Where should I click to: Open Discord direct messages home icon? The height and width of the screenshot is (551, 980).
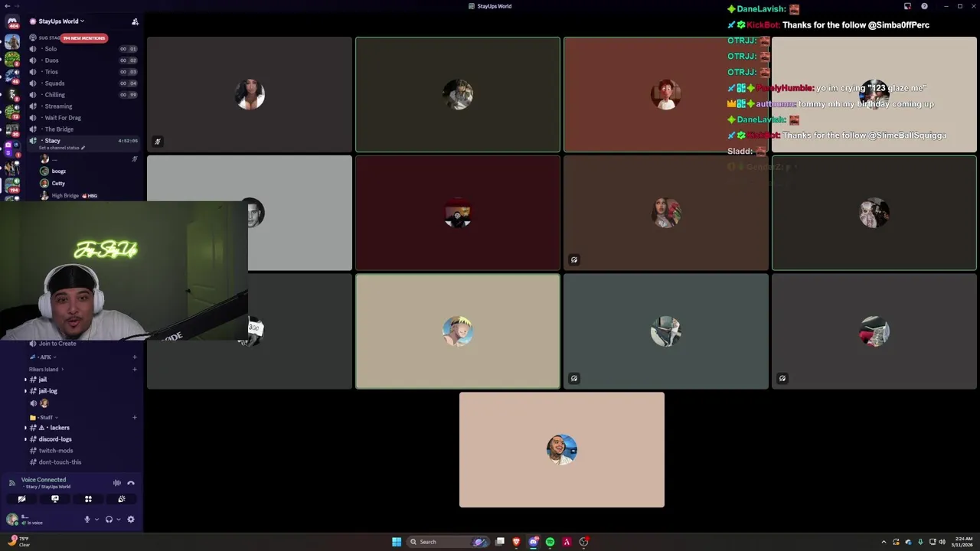(x=12, y=21)
